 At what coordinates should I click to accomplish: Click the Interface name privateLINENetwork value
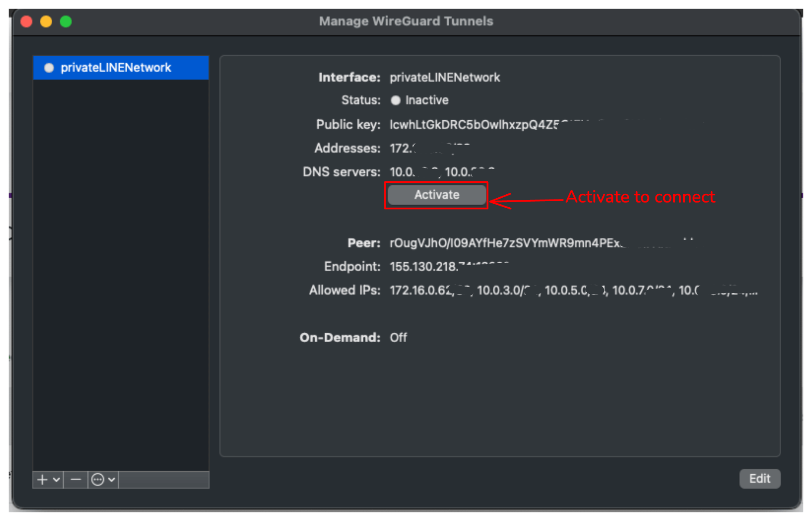[x=444, y=77]
